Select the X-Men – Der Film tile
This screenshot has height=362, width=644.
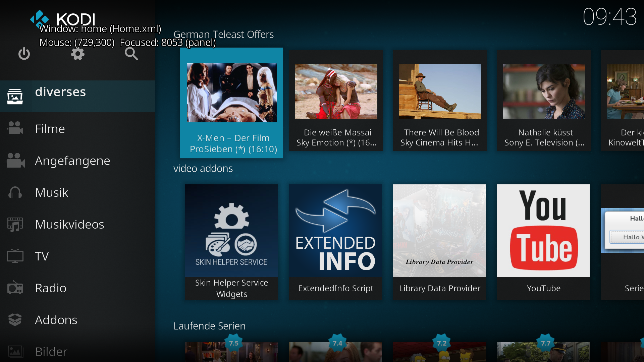pyautogui.click(x=231, y=103)
